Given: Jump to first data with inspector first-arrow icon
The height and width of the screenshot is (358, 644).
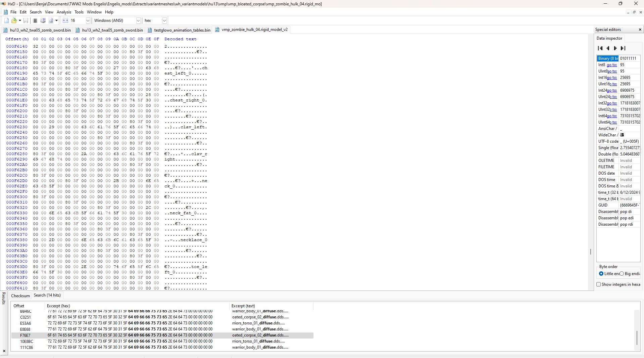Looking at the screenshot, I should (600, 48).
